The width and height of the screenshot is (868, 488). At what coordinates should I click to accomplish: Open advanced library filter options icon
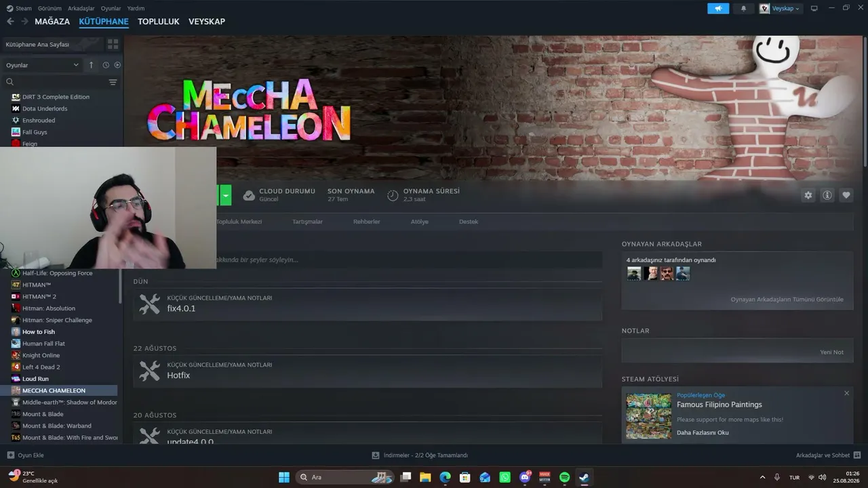click(x=113, y=82)
